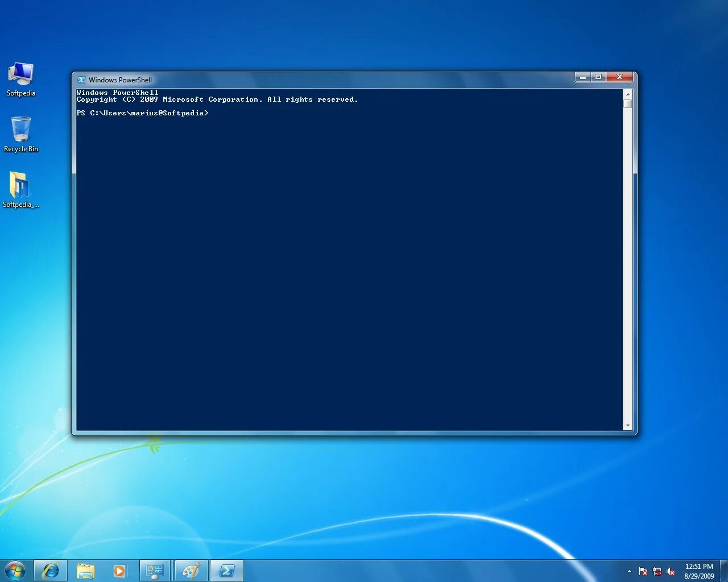Image resolution: width=728 pixels, height=582 pixels.
Task: Open the clock showing 12:51 PM
Action: click(x=699, y=571)
